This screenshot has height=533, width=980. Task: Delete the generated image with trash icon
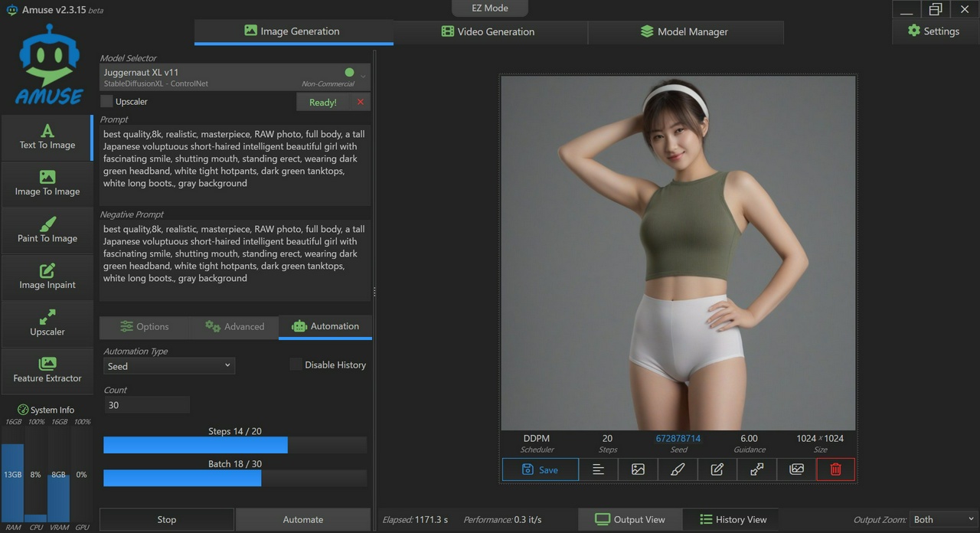pyautogui.click(x=835, y=469)
